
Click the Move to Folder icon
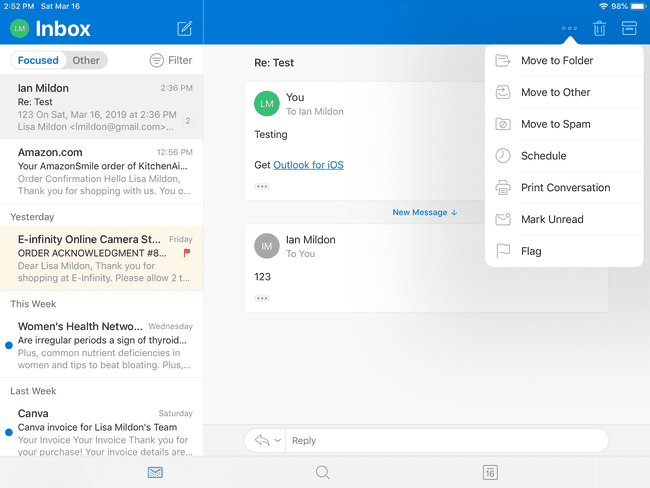(x=503, y=61)
